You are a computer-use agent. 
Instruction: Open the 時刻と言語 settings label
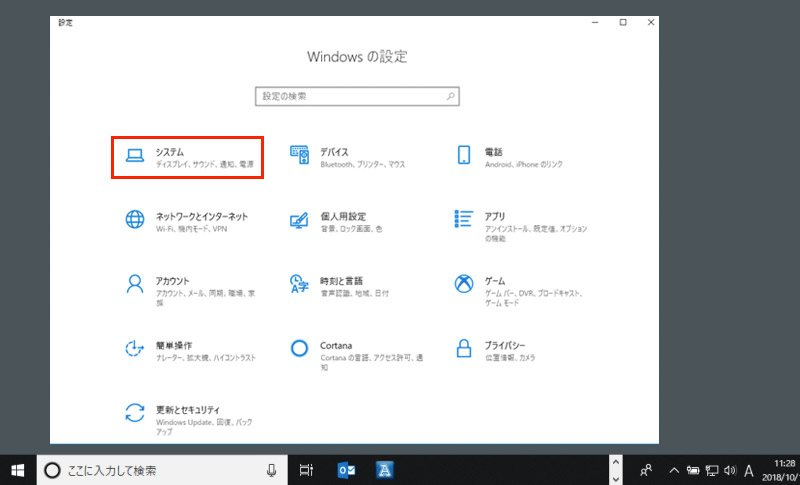(x=341, y=281)
